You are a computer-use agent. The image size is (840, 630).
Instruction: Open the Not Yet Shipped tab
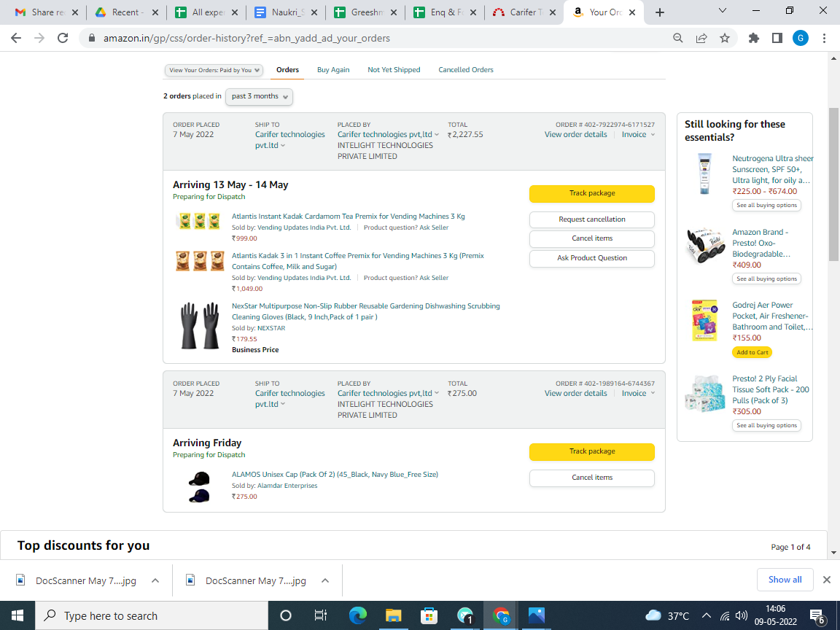pos(394,70)
